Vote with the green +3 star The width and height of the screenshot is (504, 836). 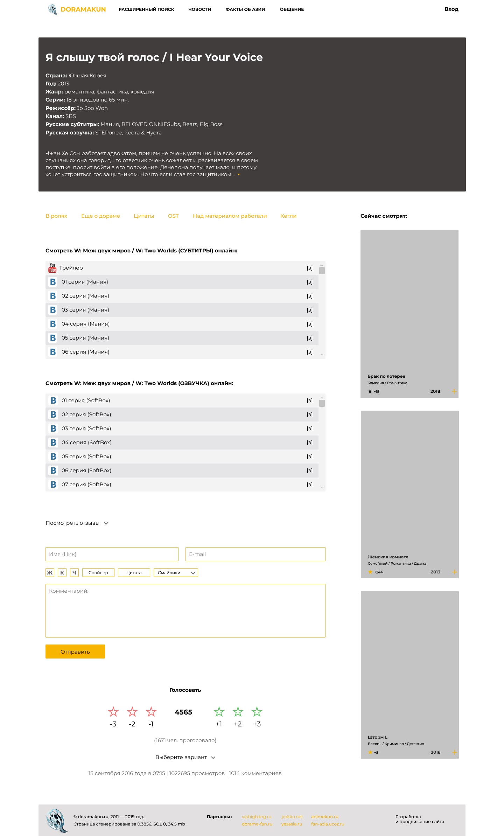pos(257,711)
